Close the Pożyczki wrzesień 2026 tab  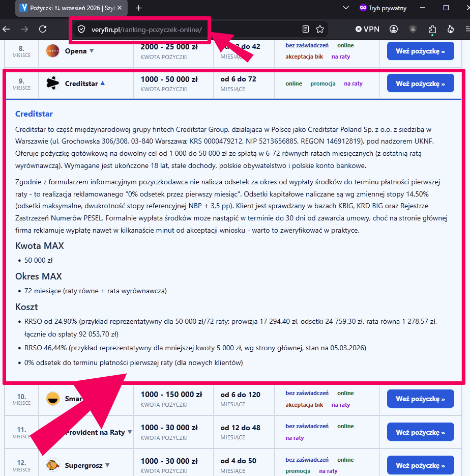(120, 8)
